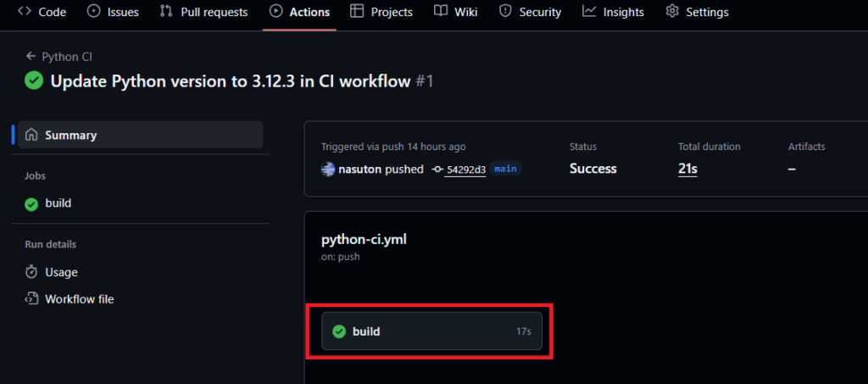The width and height of the screenshot is (868, 384).
Task: Go back to Python CI workflow
Action: (x=59, y=57)
